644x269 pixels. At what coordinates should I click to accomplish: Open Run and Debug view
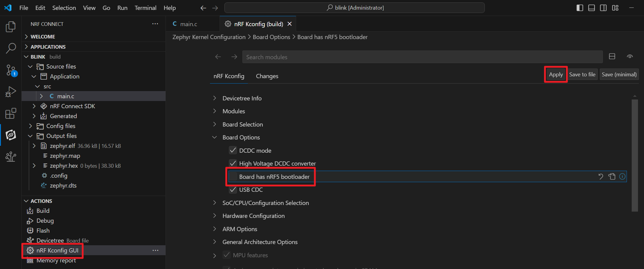[x=11, y=92]
